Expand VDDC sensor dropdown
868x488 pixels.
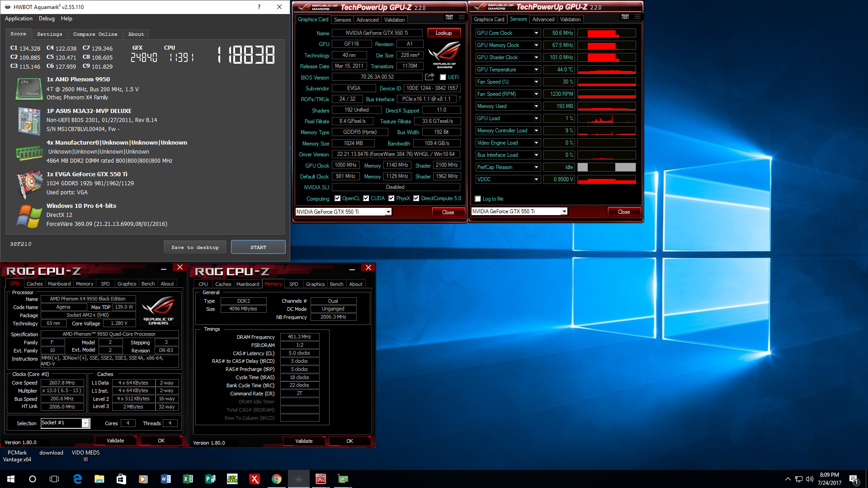[536, 179]
